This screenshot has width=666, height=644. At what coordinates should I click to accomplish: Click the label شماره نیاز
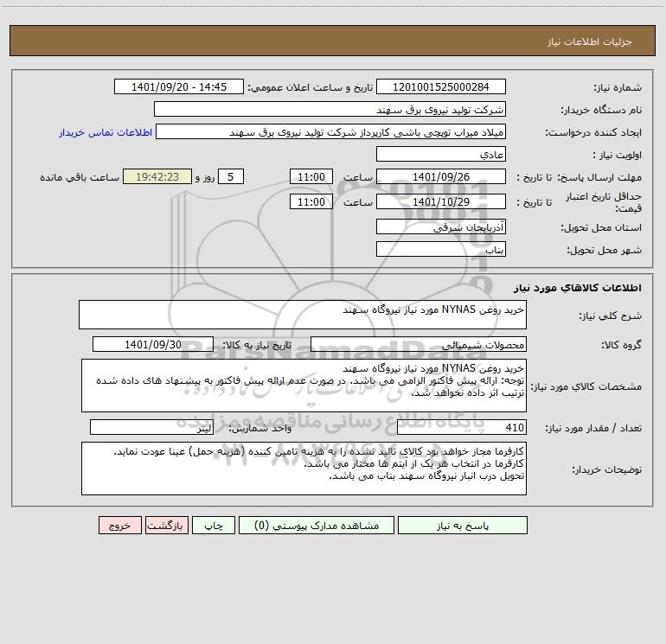pos(618,88)
